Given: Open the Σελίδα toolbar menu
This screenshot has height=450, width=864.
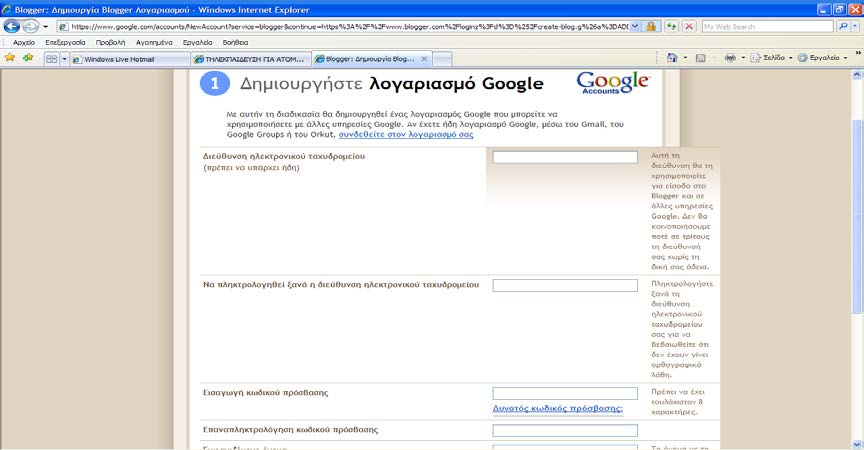Looking at the screenshot, I should click(x=771, y=58).
